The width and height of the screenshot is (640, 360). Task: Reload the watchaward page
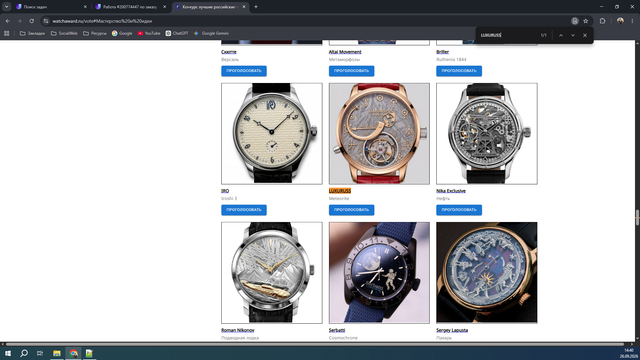click(31, 21)
